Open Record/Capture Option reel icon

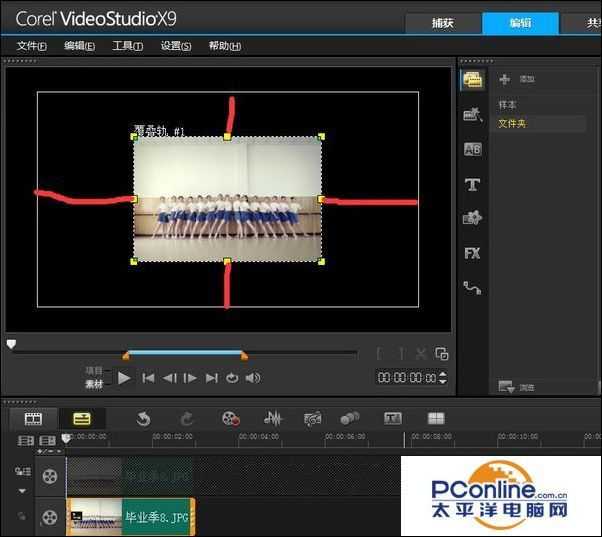tap(231, 419)
